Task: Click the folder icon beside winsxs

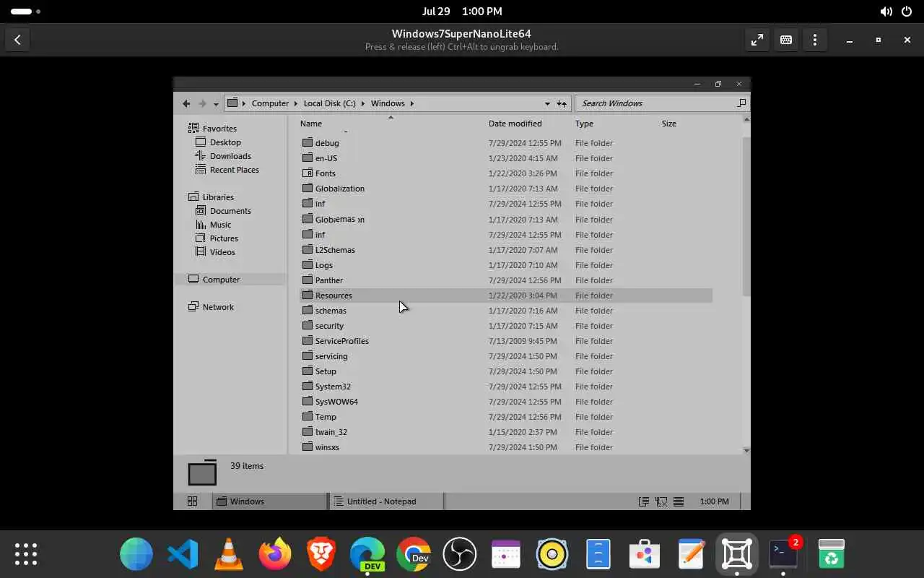Action: coord(307,447)
